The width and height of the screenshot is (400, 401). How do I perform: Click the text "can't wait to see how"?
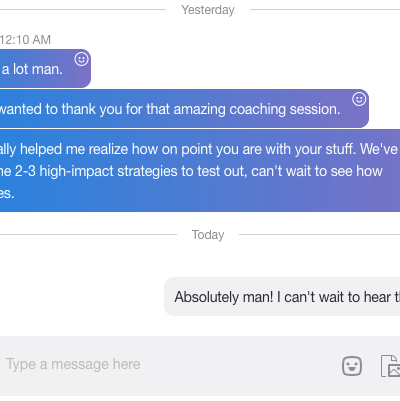[317, 171]
